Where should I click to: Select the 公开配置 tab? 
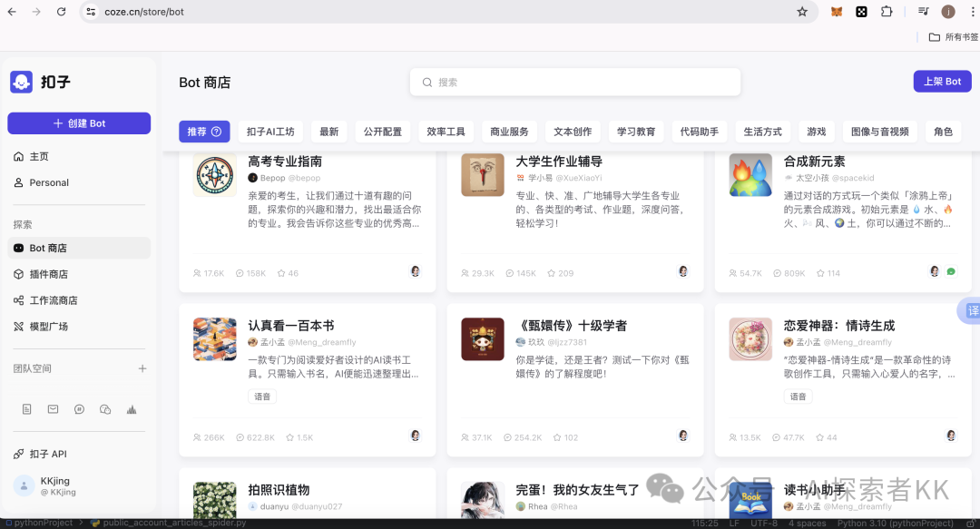pyautogui.click(x=383, y=132)
